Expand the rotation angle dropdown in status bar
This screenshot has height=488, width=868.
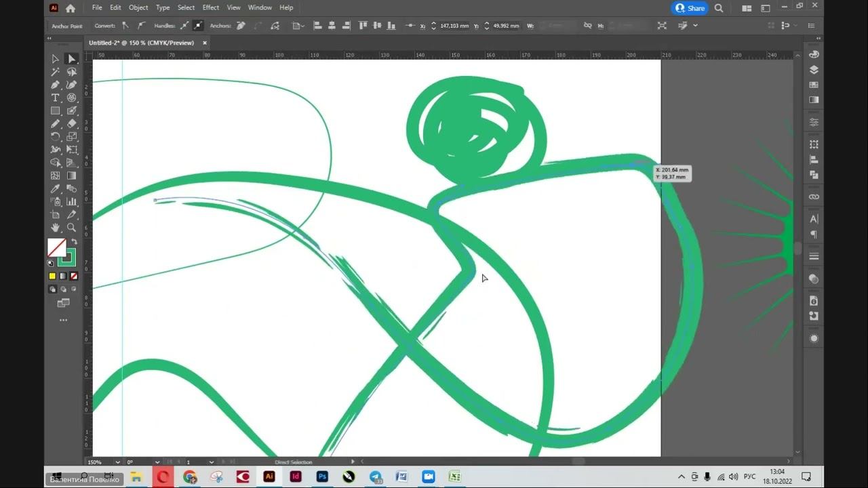157,462
